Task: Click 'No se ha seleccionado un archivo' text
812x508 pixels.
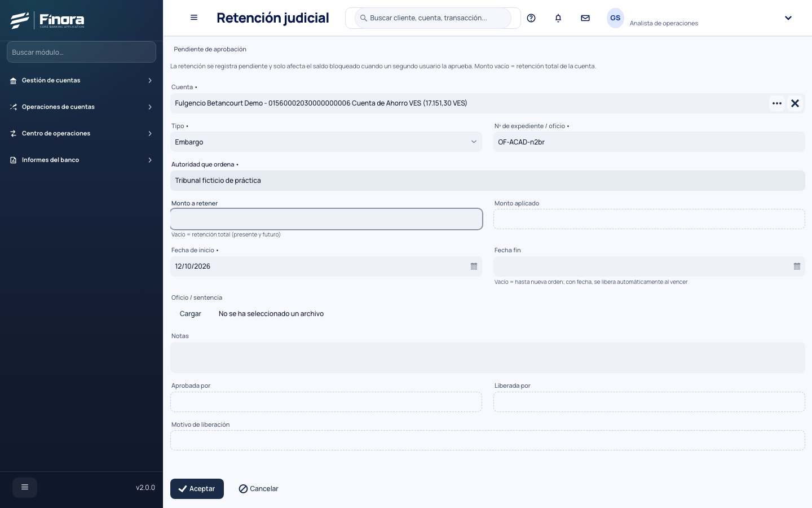Action: [271, 314]
